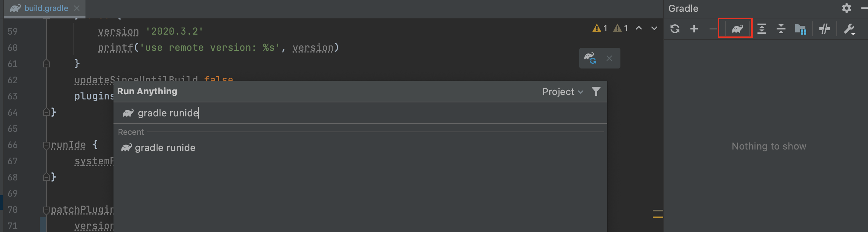Dismiss the Gradle reload suggestion with X
This screenshot has height=232, width=868.
point(609,58)
